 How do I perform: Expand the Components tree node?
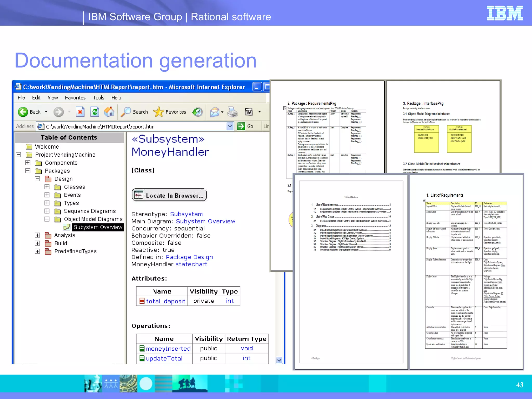point(28,163)
